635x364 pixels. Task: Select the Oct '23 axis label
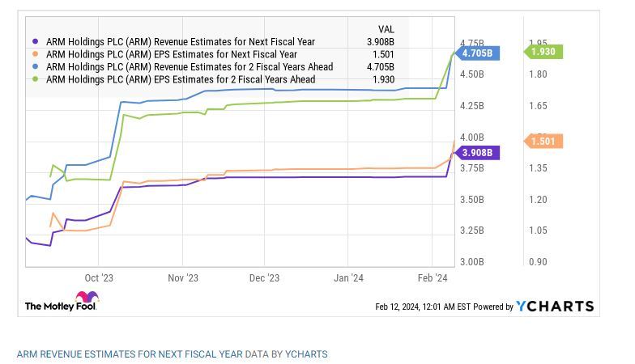99,278
